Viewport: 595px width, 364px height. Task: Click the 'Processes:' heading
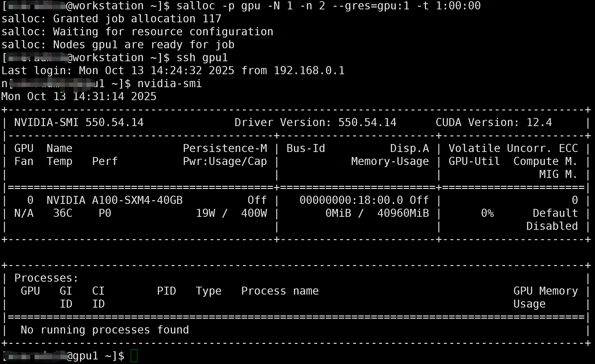pyautogui.click(x=46, y=278)
